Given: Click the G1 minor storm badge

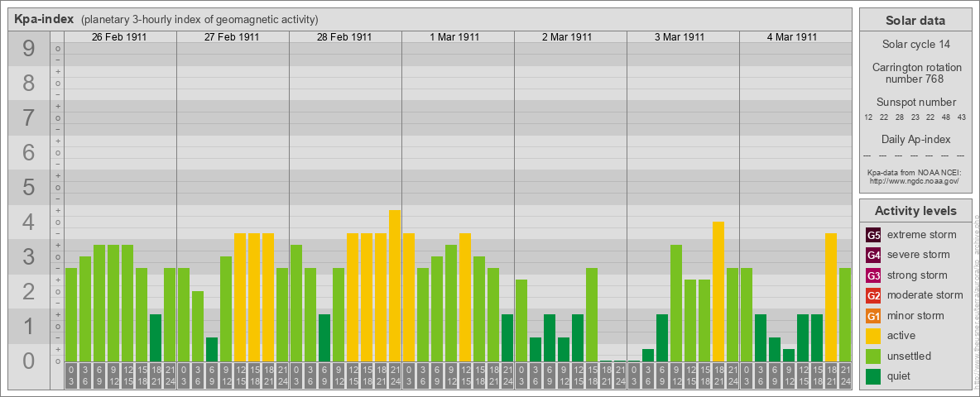Looking at the screenshot, I should point(873,315).
